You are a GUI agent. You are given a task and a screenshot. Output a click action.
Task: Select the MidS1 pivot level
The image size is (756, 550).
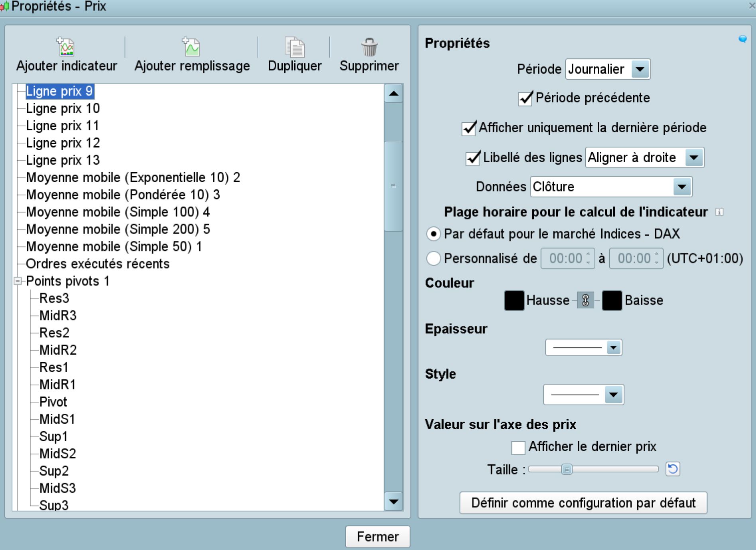coord(57,419)
